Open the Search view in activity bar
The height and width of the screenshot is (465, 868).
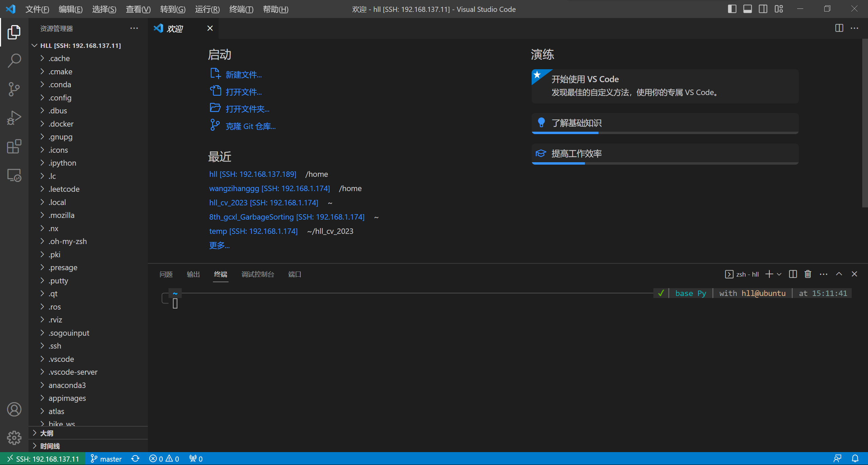(14, 61)
